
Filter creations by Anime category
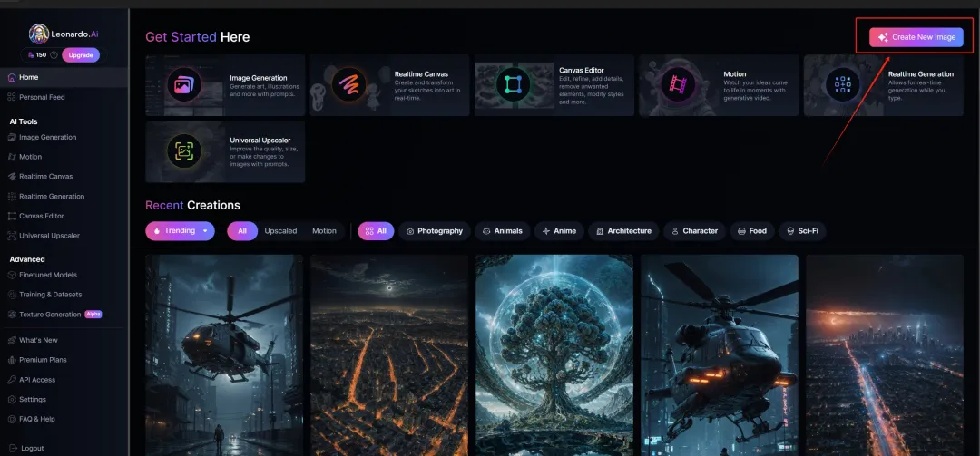click(x=559, y=231)
